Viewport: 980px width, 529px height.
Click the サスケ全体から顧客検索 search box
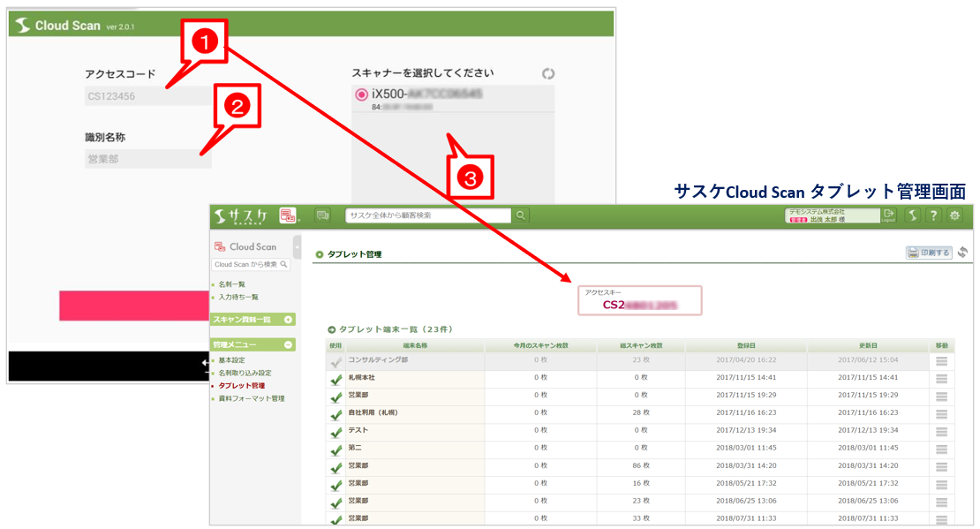tap(428, 215)
